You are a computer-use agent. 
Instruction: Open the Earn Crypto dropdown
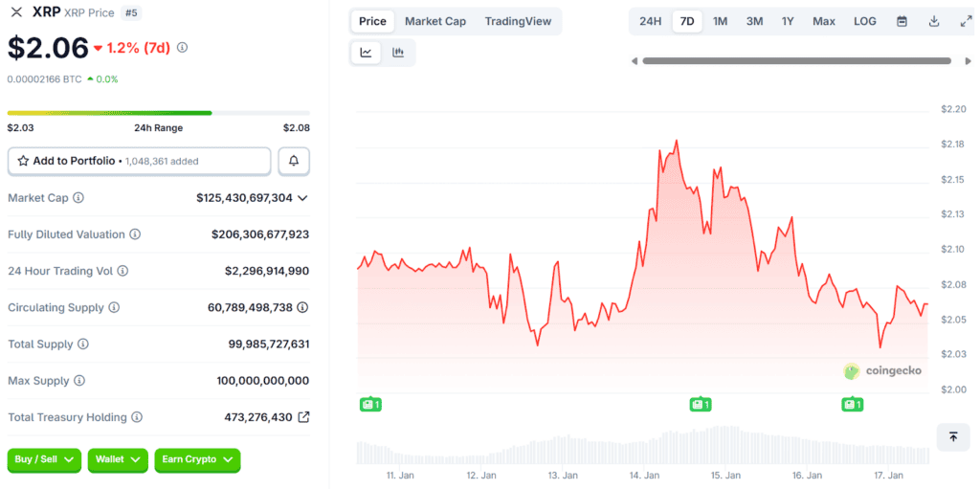tap(197, 459)
